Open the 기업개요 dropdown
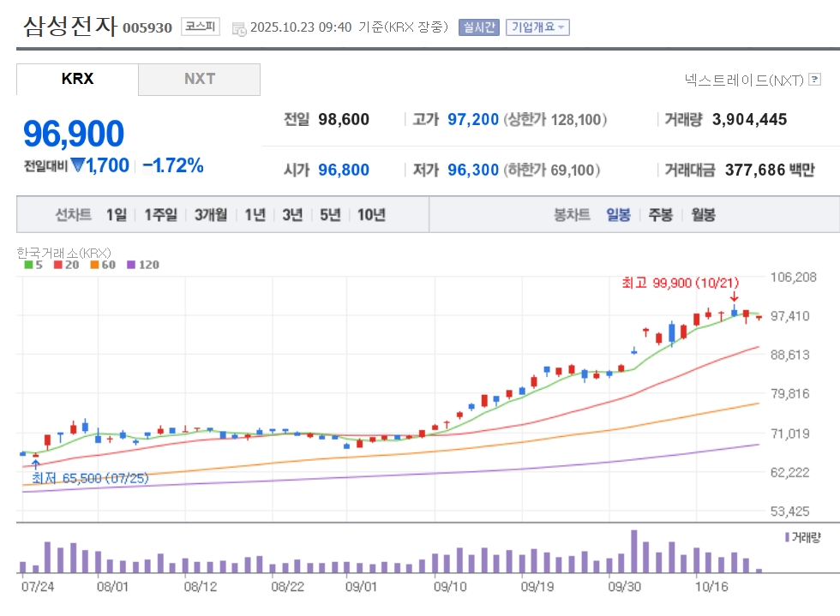840x616 pixels. click(537, 27)
